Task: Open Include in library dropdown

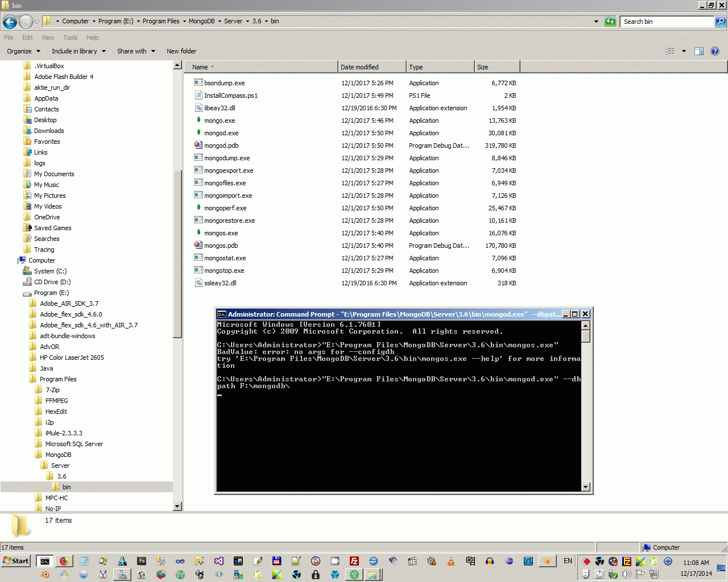Action: coord(78,51)
